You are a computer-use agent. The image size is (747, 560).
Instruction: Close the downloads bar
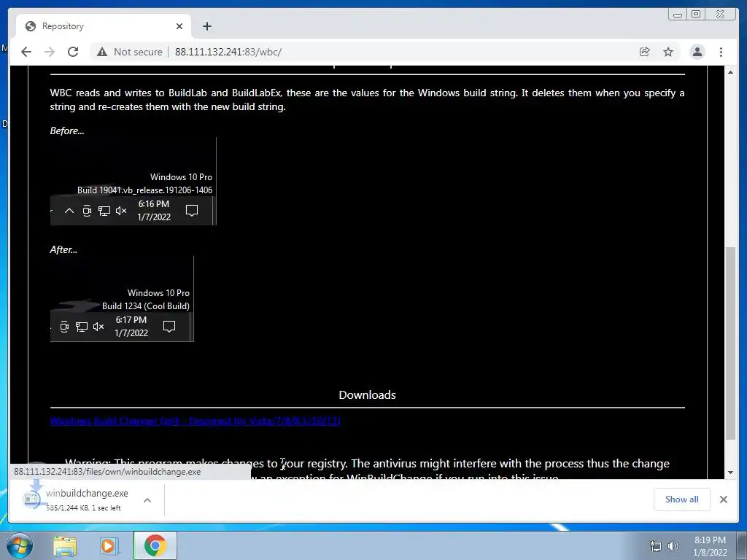723,499
